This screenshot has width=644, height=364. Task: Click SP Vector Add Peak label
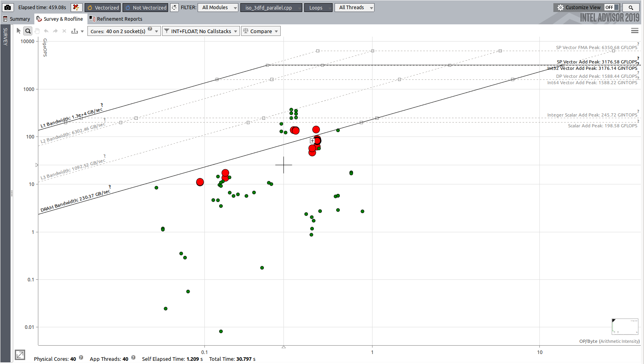coord(597,62)
